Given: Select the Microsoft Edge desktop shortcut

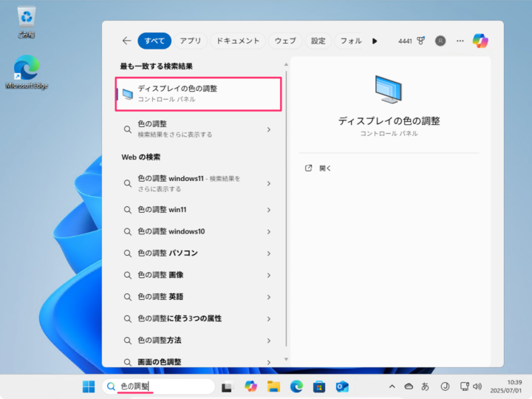Looking at the screenshot, I should (x=27, y=72).
